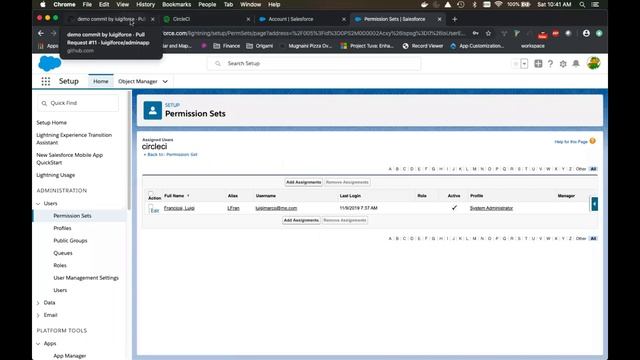Open Lightning Usage in the sidebar
640x360 pixels.
click(x=56, y=175)
